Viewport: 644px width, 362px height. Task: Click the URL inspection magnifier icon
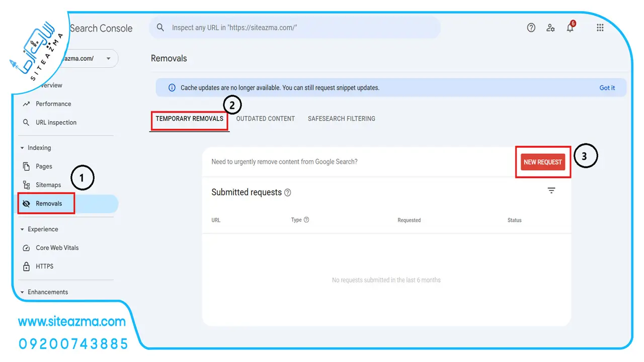coord(27,123)
